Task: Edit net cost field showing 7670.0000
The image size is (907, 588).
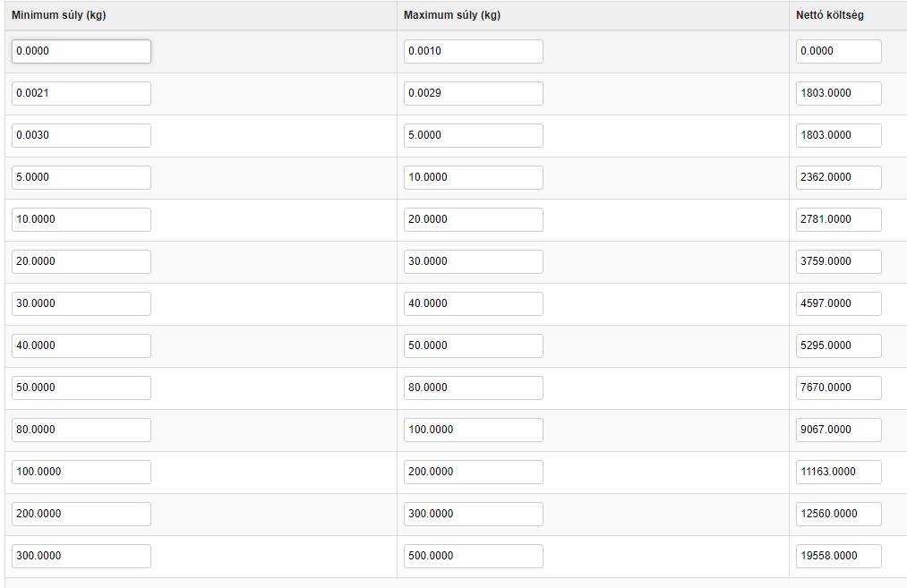Action: (838, 388)
